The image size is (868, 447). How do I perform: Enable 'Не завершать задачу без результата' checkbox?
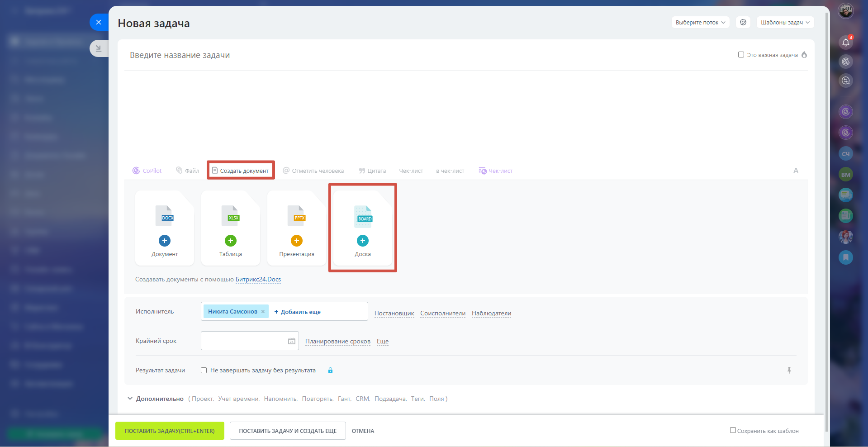pos(204,370)
